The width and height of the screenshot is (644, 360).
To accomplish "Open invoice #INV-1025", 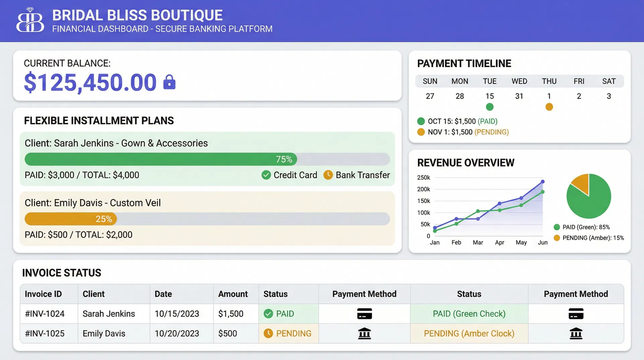I will 45,333.
